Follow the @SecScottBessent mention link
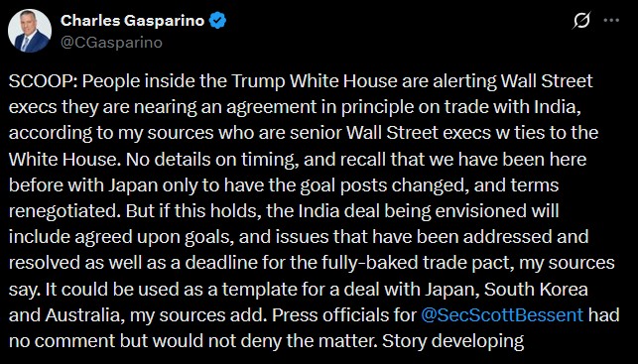638x364 pixels. [502, 315]
